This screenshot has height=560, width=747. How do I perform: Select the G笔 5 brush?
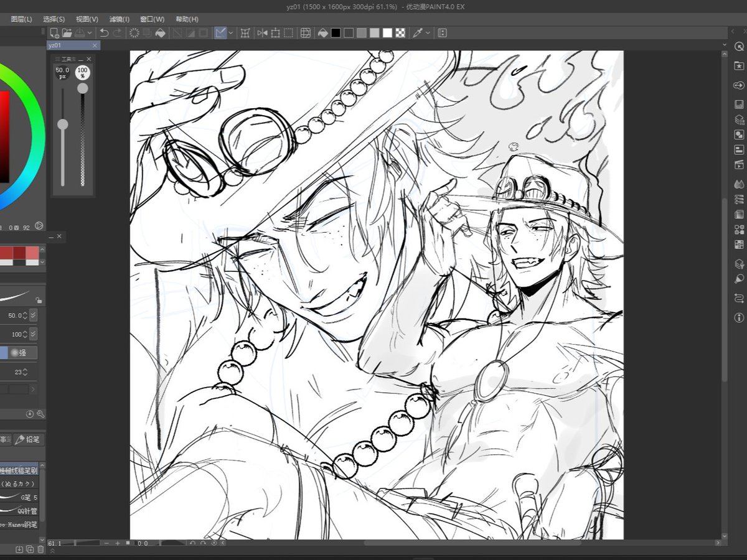point(19,497)
